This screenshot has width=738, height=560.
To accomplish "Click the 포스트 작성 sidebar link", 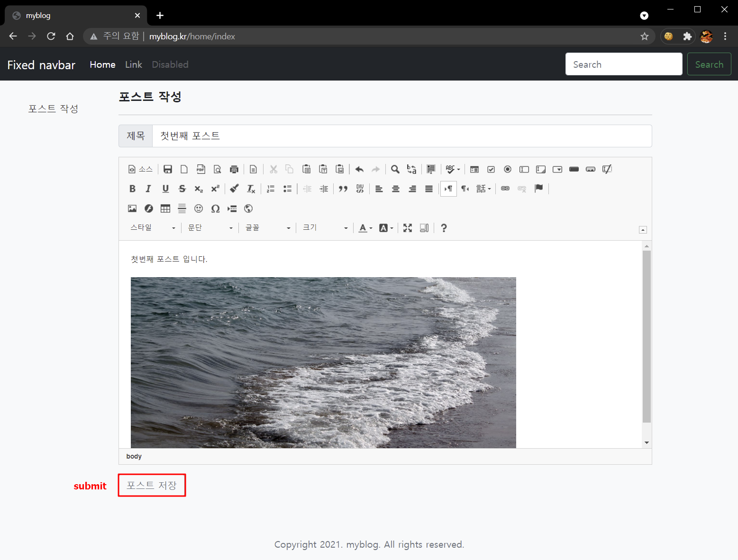I will 53,108.
